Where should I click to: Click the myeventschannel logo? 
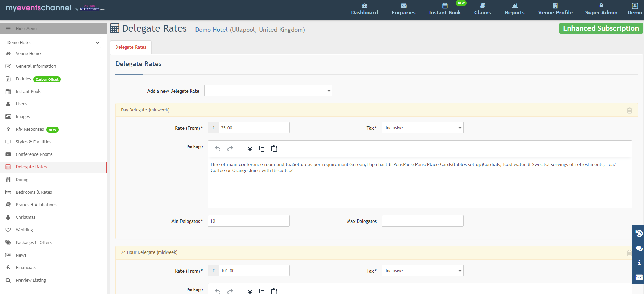tap(55, 8)
